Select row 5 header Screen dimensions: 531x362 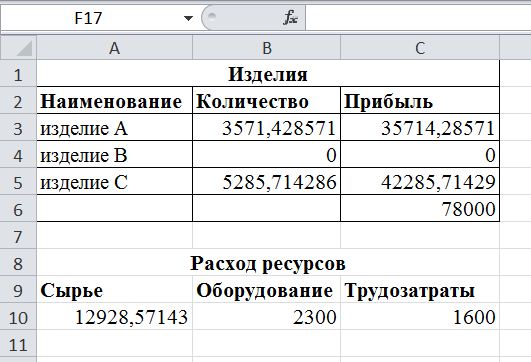18,182
